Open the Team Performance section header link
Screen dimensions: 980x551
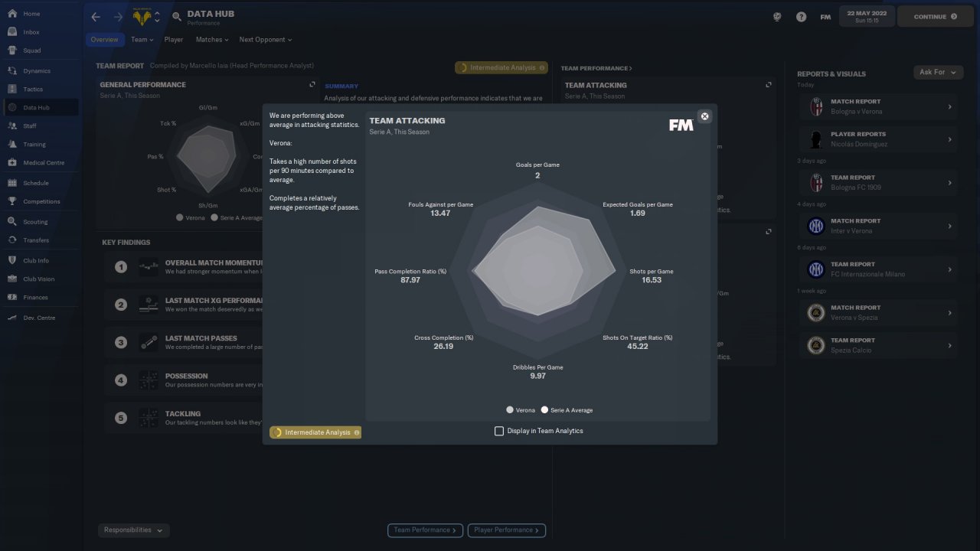click(596, 69)
